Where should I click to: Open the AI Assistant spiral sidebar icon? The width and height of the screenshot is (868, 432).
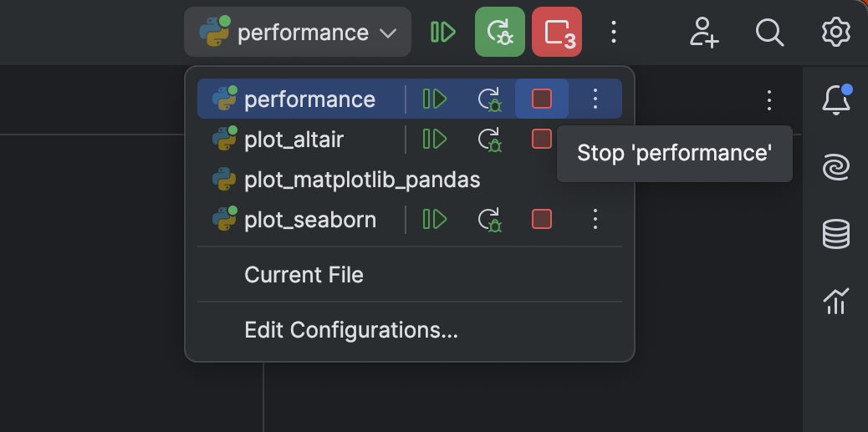click(836, 168)
